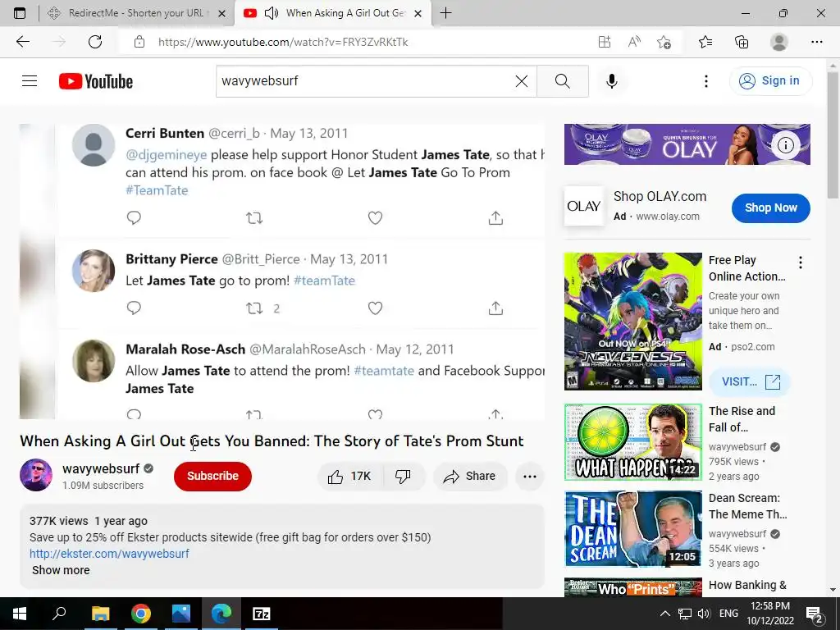840x630 pixels.
Task: Click the video player area showing tweets
Action: [x=282, y=271]
